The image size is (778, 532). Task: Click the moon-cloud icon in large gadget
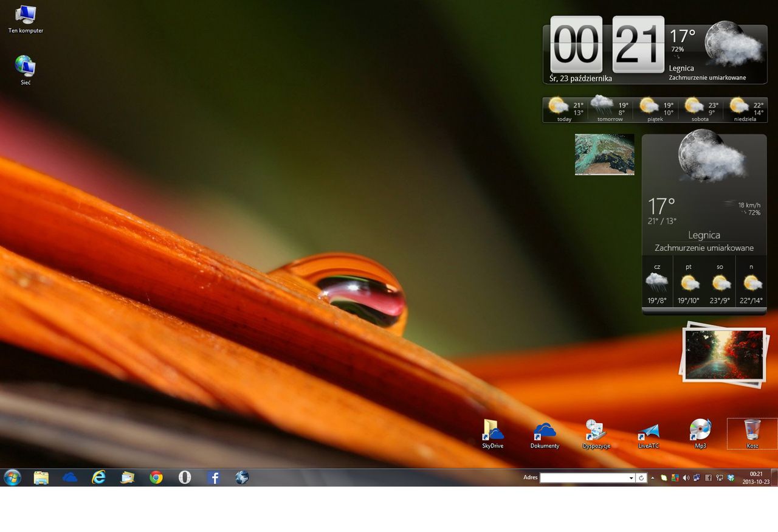[x=712, y=155]
